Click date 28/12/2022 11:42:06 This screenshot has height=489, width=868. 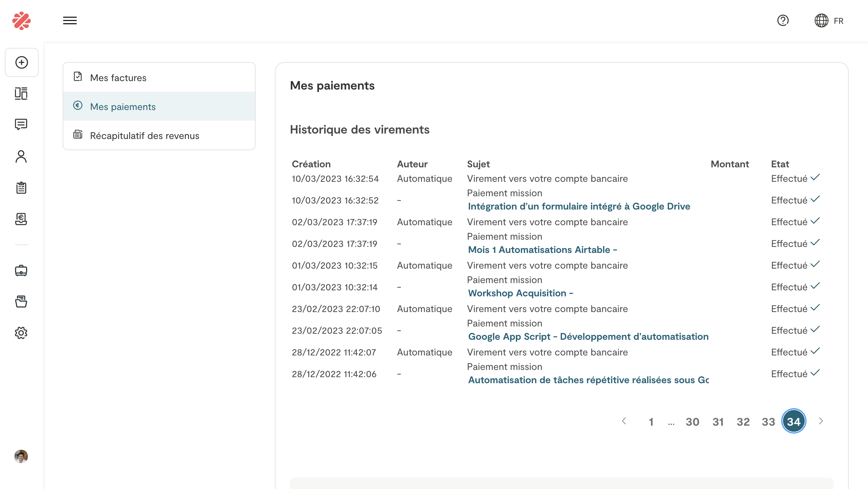click(334, 374)
